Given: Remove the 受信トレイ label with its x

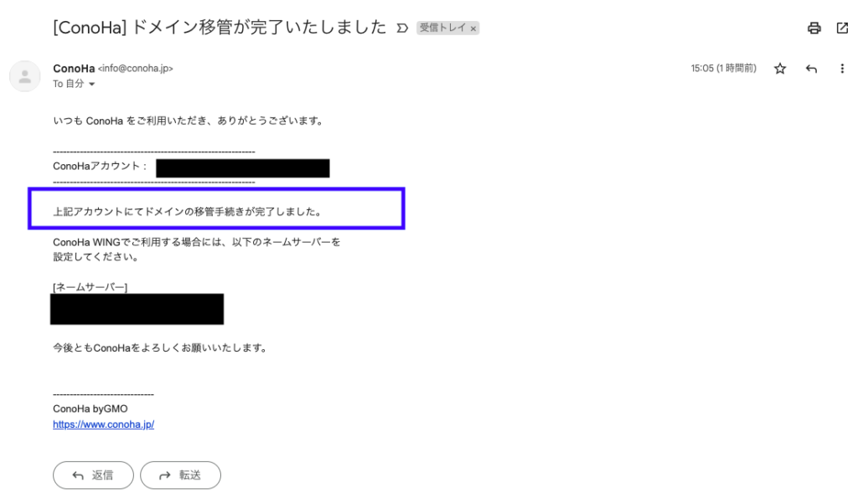Looking at the screenshot, I should pyautogui.click(x=473, y=28).
